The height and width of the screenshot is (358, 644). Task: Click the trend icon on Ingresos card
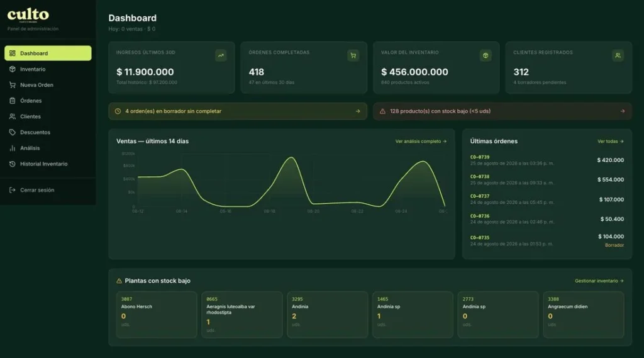pos(221,55)
